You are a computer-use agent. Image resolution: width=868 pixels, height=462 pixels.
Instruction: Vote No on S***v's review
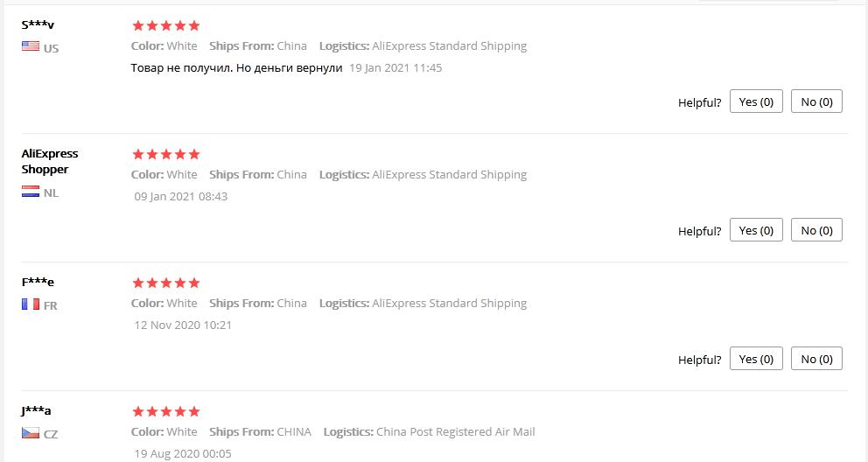point(816,101)
